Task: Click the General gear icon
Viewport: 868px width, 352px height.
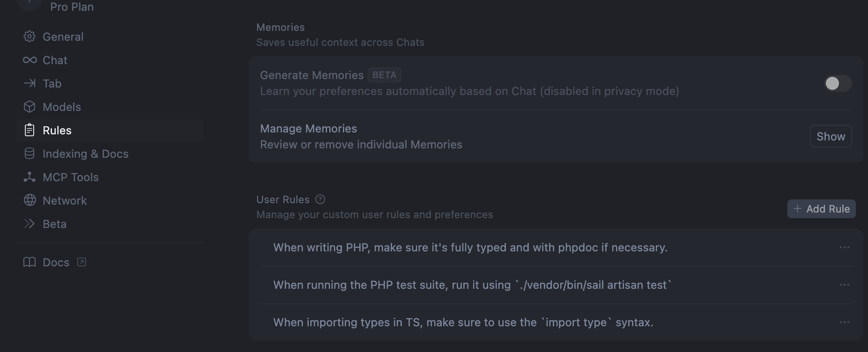Action: tap(30, 37)
